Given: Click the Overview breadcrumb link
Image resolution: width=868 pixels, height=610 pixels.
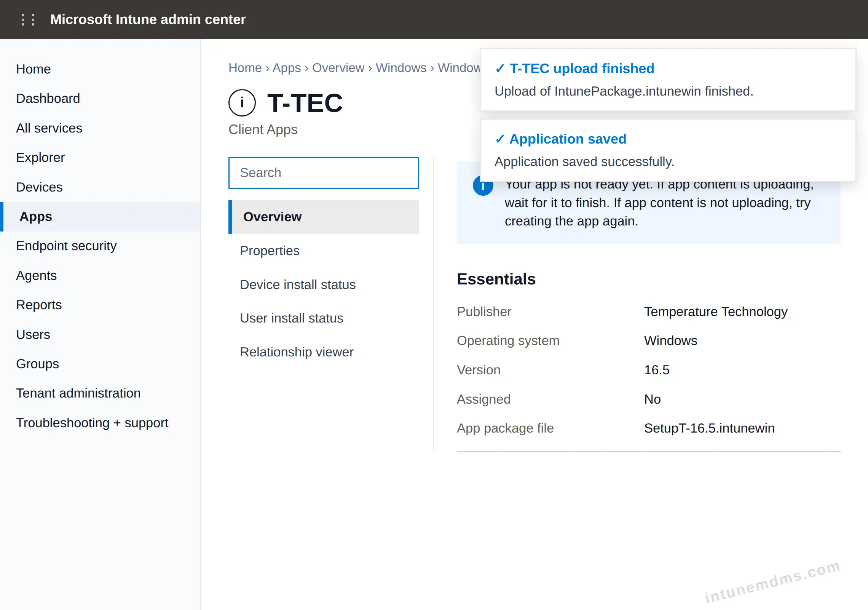Looking at the screenshot, I should pyautogui.click(x=338, y=68).
